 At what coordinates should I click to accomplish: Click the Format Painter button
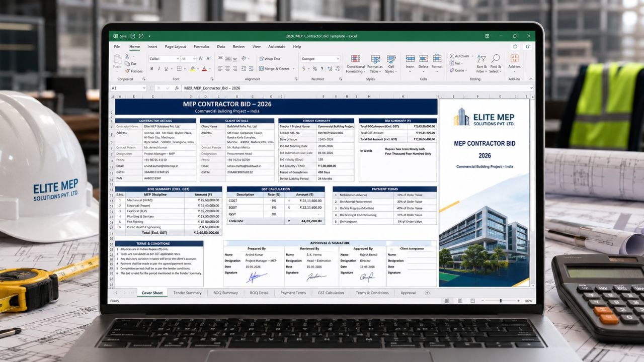(133, 71)
